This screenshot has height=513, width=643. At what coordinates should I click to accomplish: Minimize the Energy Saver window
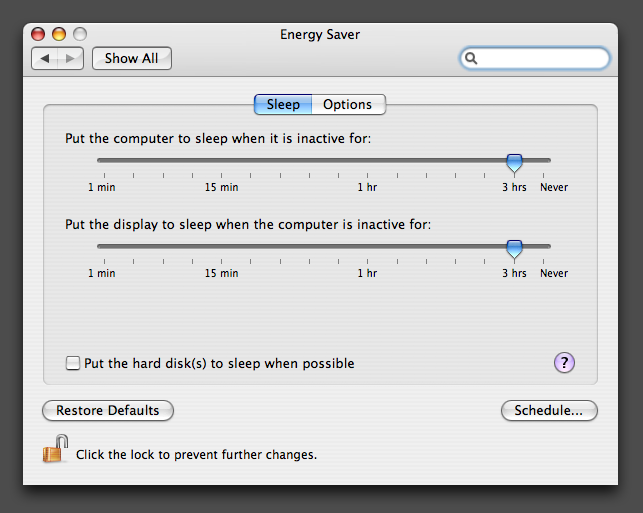(x=59, y=35)
